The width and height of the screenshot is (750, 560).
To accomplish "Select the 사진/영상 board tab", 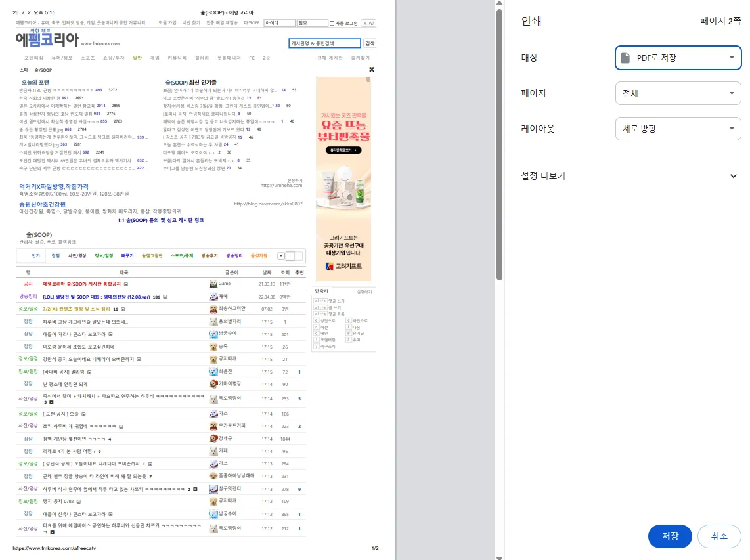I will pyautogui.click(x=77, y=256).
